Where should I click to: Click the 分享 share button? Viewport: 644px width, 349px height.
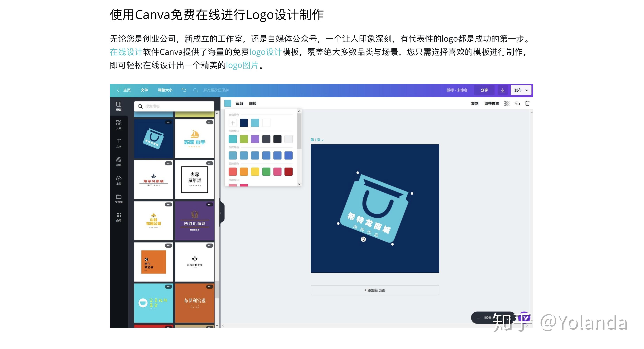484,90
